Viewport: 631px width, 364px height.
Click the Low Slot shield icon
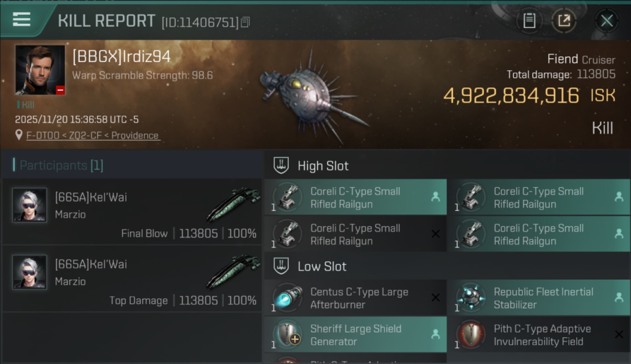pyautogui.click(x=282, y=266)
